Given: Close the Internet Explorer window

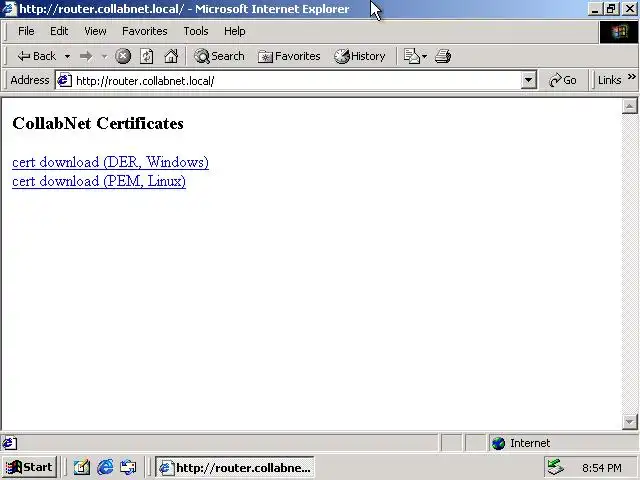Looking at the screenshot, I should pos(630,9).
